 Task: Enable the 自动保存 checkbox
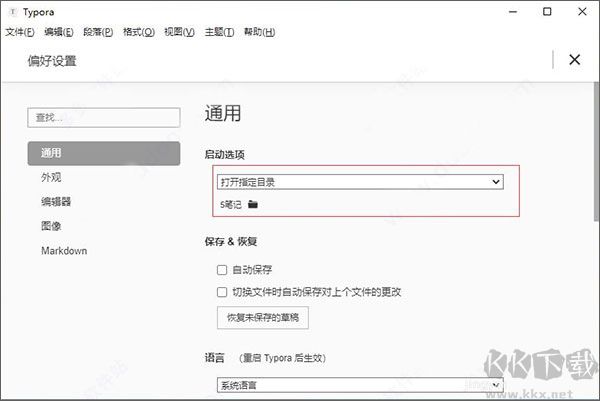point(222,270)
